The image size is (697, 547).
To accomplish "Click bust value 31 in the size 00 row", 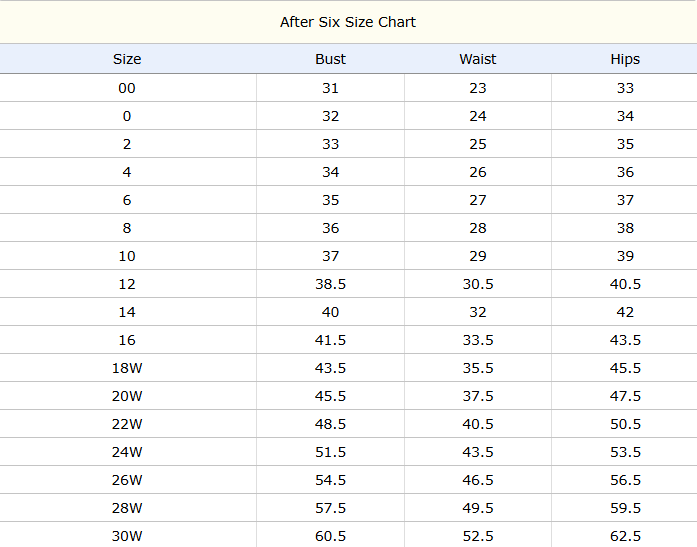I will [x=330, y=88].
